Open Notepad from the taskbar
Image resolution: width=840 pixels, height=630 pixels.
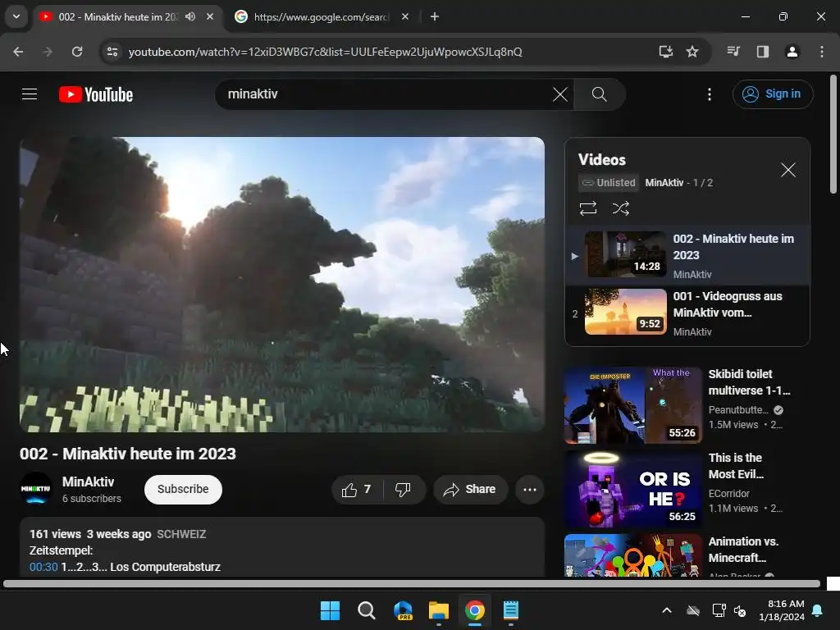pyautogui.click(x=511, y=610)
